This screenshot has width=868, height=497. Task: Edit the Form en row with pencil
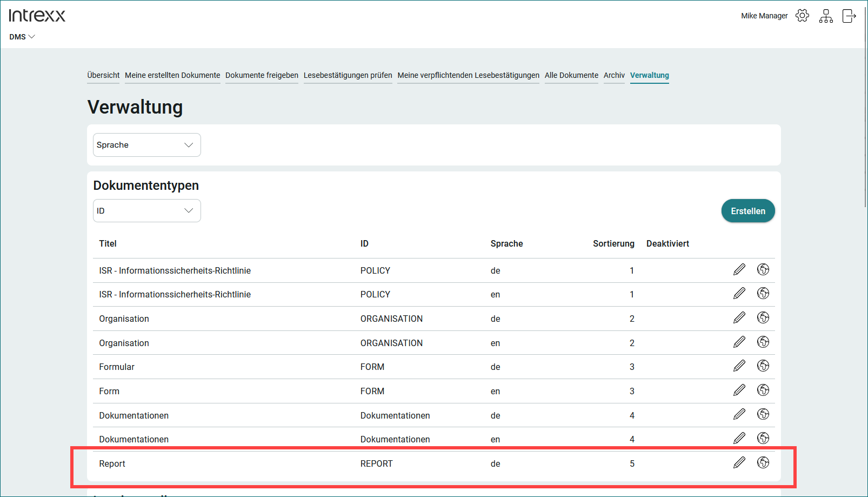pos(739,390)
